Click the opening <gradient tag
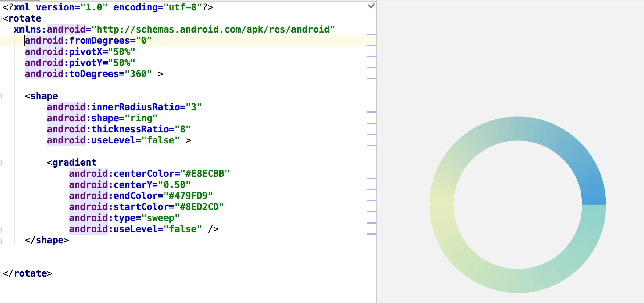This screenshot has height=303, width=644. 72,163
